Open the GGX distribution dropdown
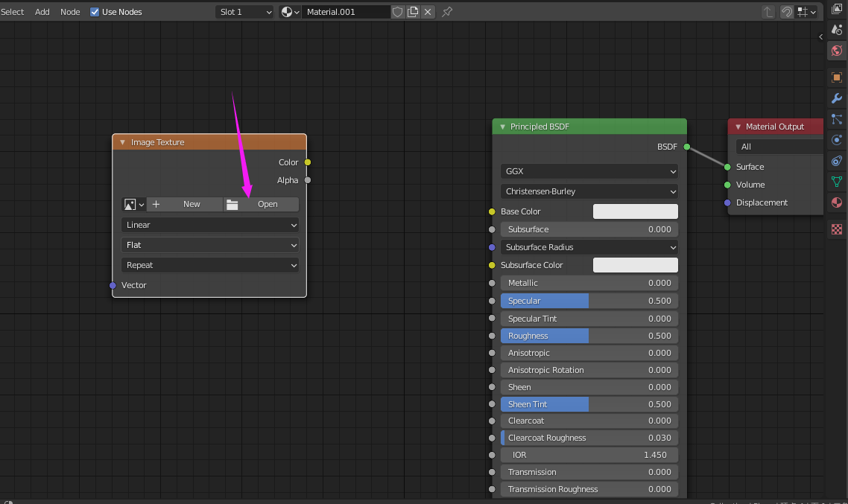The height and width of the screenshot is (504, 848). [x=589, y=171]
